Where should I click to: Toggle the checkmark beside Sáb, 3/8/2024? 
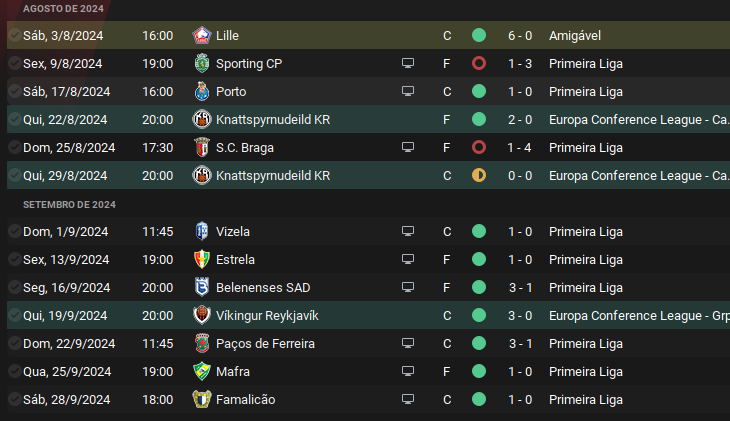[x=13, y=35]
